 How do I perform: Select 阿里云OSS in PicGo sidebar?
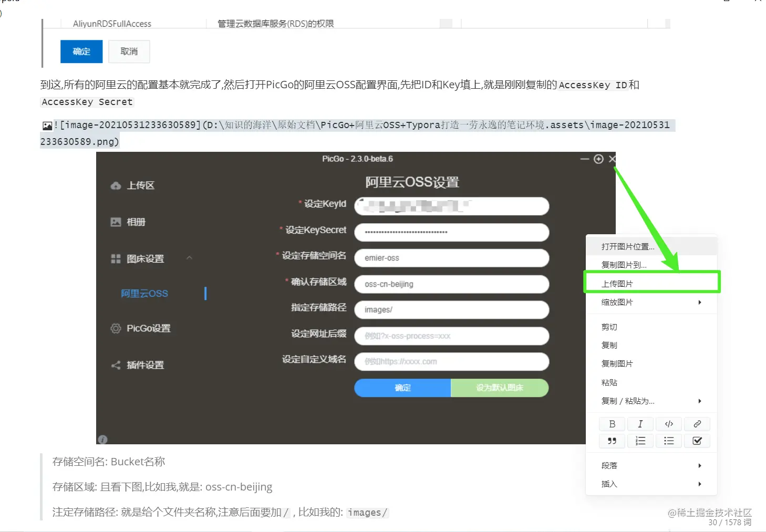[x=144, y=294]
